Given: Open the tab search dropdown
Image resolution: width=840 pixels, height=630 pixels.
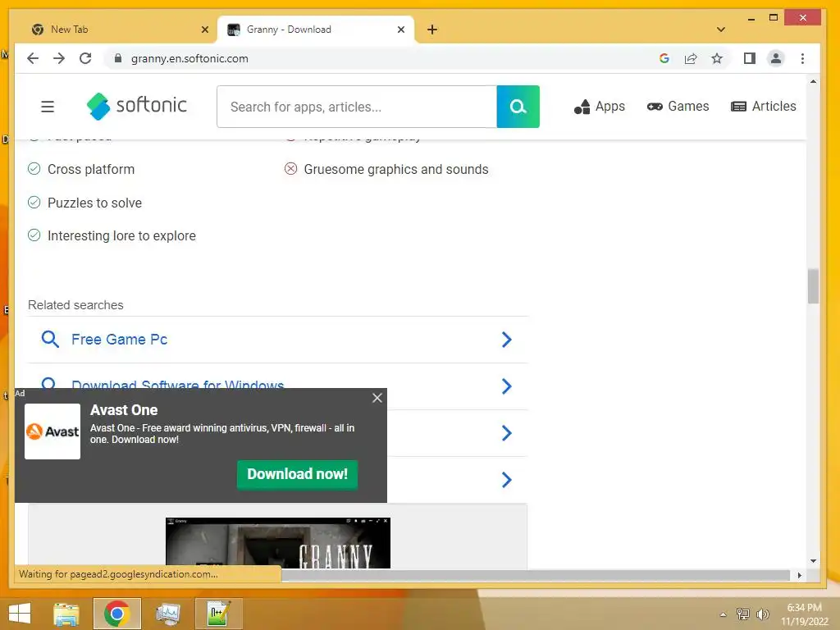Looking at the screenshot, I should (721, 30).
